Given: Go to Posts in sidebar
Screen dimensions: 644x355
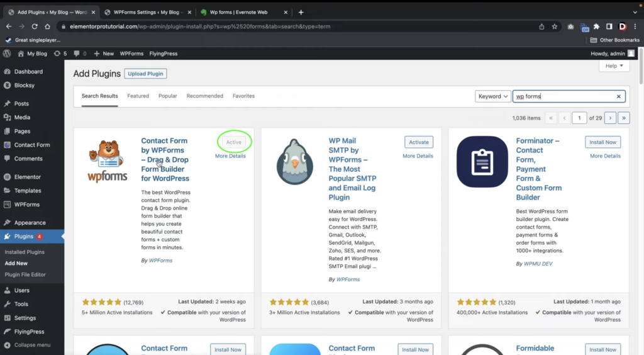Looking at the screenshot, I should tap(21, 103).
